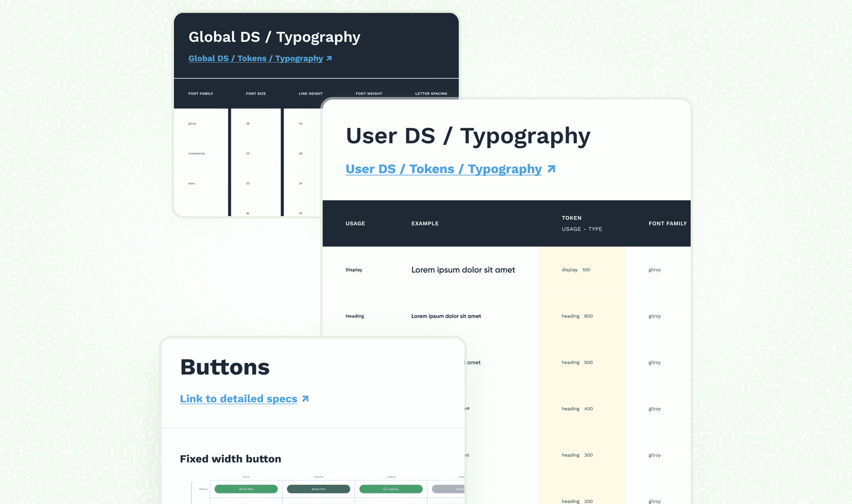This screenshot has height=504, width=852.
Task: Click the LINE HEIGHT column header
Action: tap(310, 93)
